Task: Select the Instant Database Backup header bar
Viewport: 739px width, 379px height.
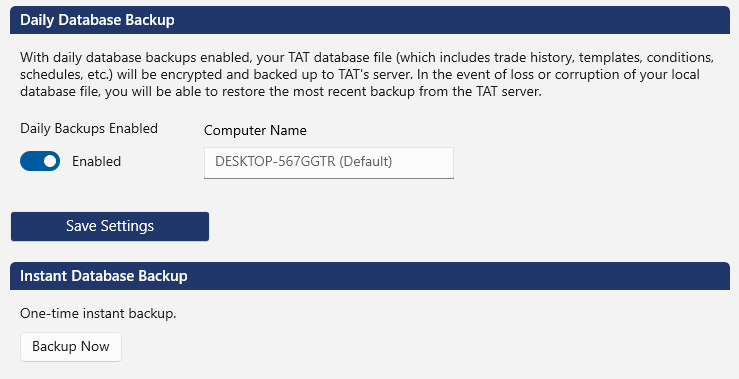Action: point(370,276)
